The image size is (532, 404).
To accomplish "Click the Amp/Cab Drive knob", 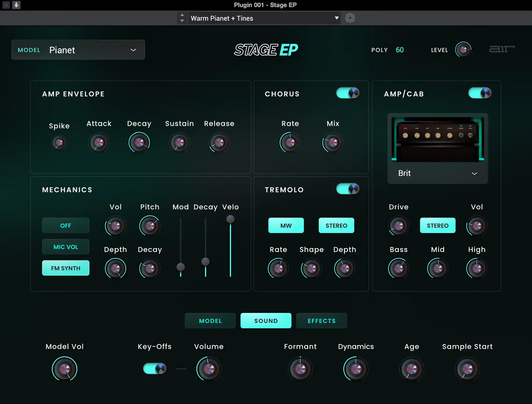I will (x=398, y=226).
